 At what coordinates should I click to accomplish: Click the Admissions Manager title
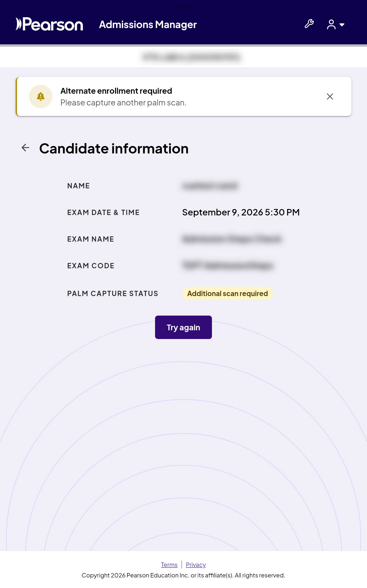coord(148,25)
